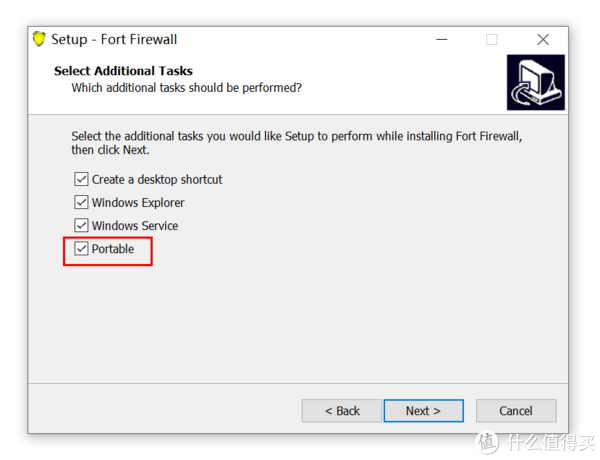Toggle the Windows Explorer checkbox
Image resolution: width=600 pixels, height=460 pixels.
(81, 202)
